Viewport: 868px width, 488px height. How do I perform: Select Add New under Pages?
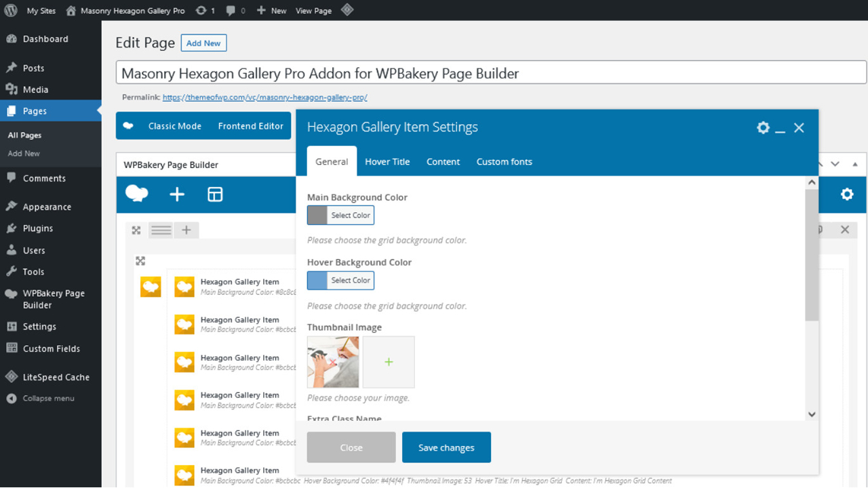pos(24,153)
